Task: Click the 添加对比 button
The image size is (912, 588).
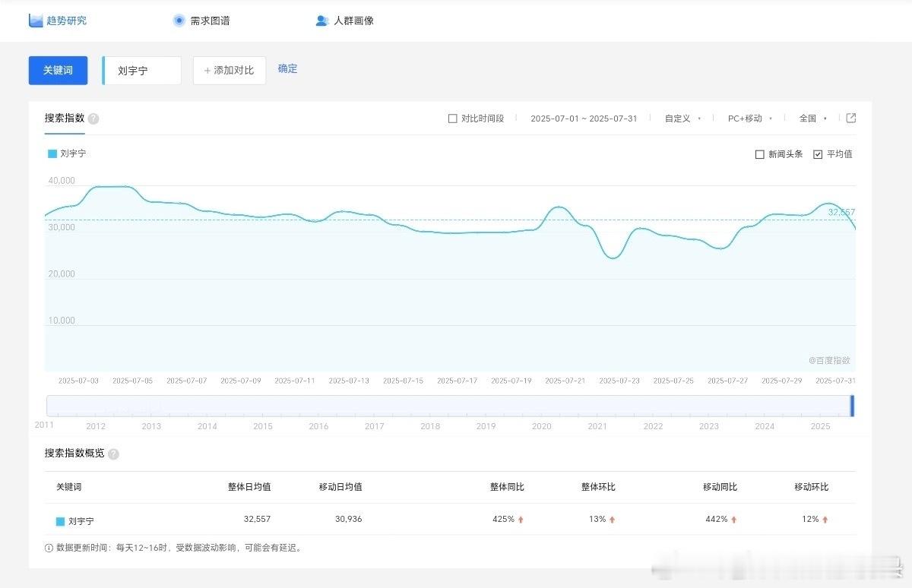Action: [x=230, y=71]
